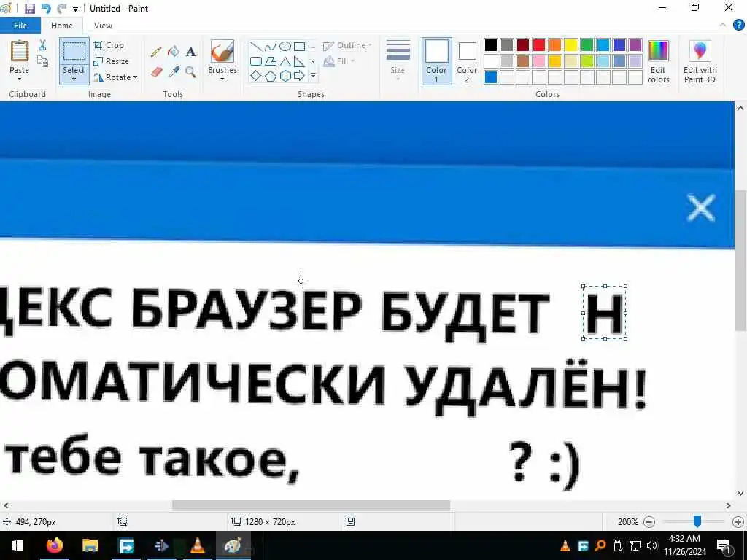The width and height of the screenshot is (747, 560).
Task: Choose the Triangle shape
Action: [x=285, y=61]
